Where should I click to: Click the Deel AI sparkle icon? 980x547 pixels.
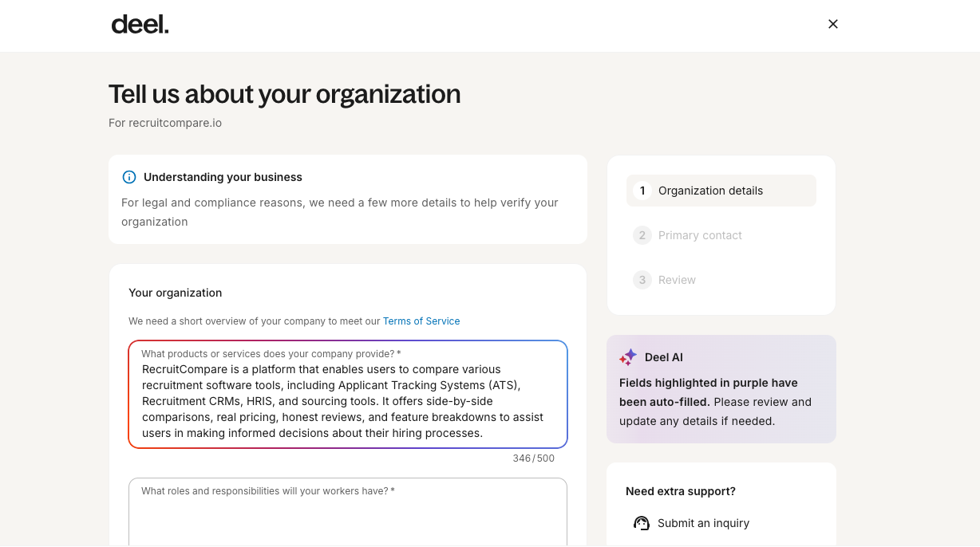click(x=628, y=357)
